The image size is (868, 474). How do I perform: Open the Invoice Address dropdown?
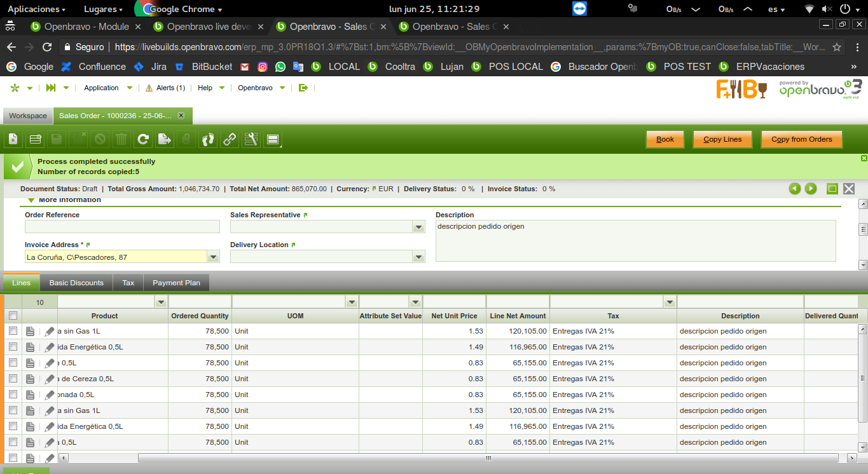pos(214,257)
